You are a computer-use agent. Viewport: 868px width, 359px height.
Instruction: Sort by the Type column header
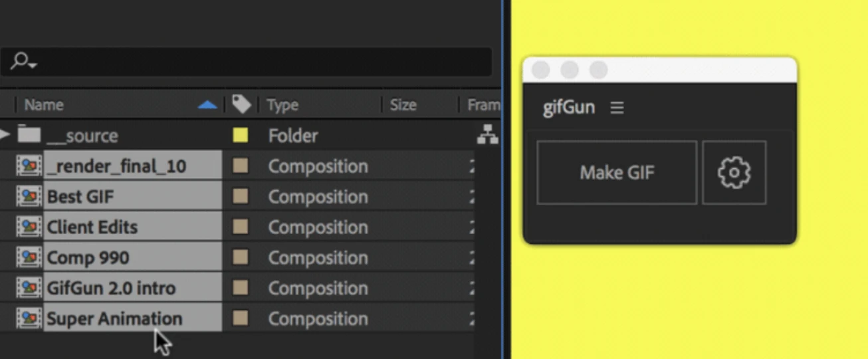click(x=282, y=105)
